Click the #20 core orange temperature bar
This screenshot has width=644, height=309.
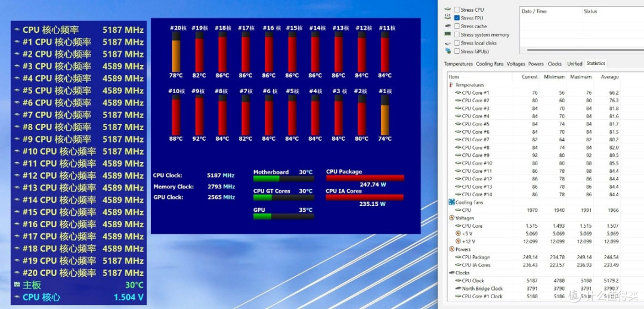pyautogui.click(x=176, y=52)
